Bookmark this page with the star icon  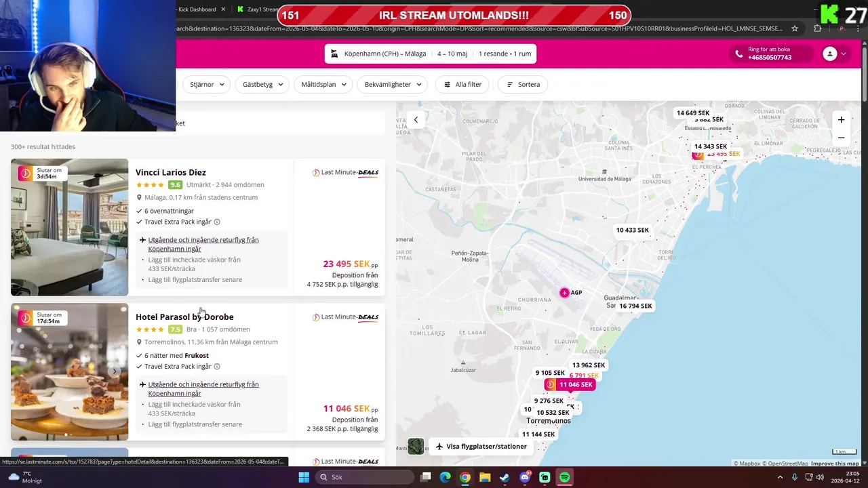point(795,28)
